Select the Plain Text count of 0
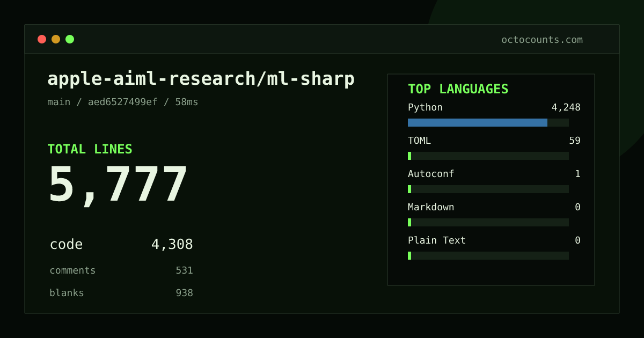The height and width of the screenshot is (338, 644). point(577,240)
